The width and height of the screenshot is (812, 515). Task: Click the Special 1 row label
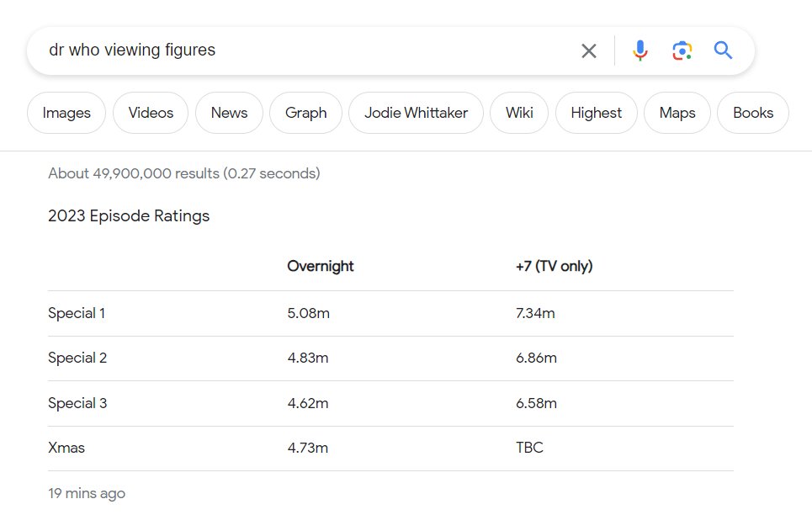tap(77, 313)
